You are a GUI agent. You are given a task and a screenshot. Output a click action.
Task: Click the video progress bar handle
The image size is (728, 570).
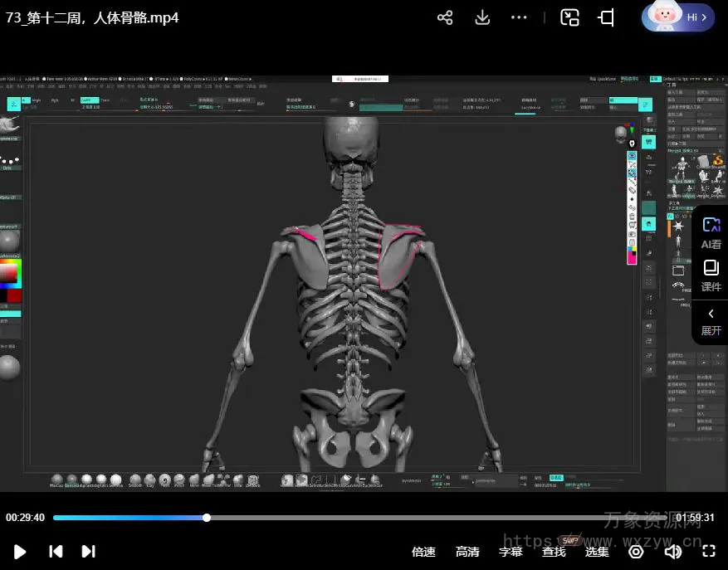[x=207, y=518]
